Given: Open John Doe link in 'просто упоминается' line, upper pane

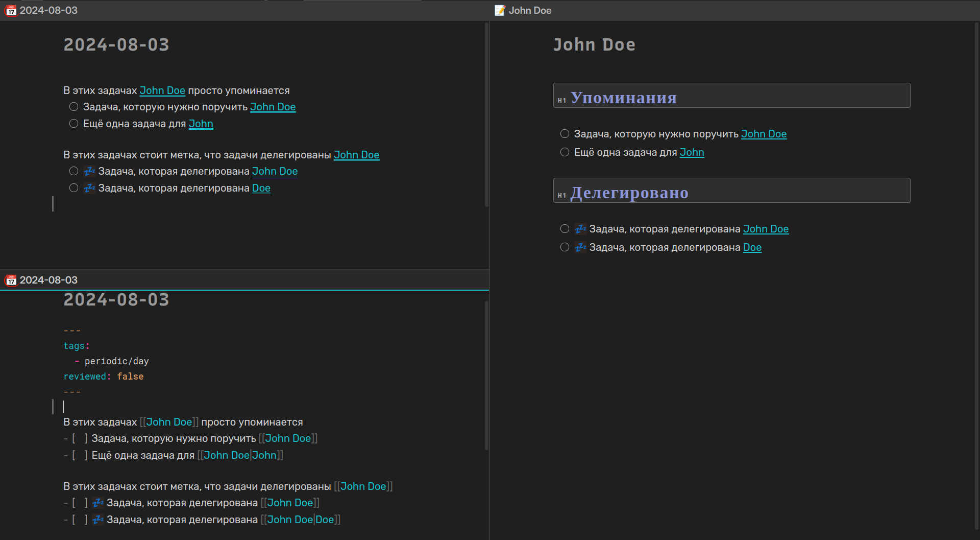Looking at the screenshot, I should [x=162, y=90].
